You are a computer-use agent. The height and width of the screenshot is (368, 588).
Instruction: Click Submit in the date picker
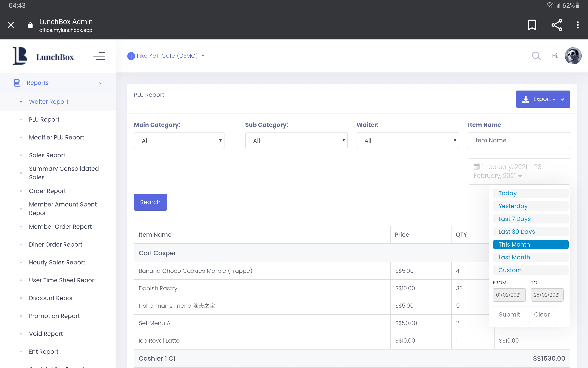pos(509,314)
